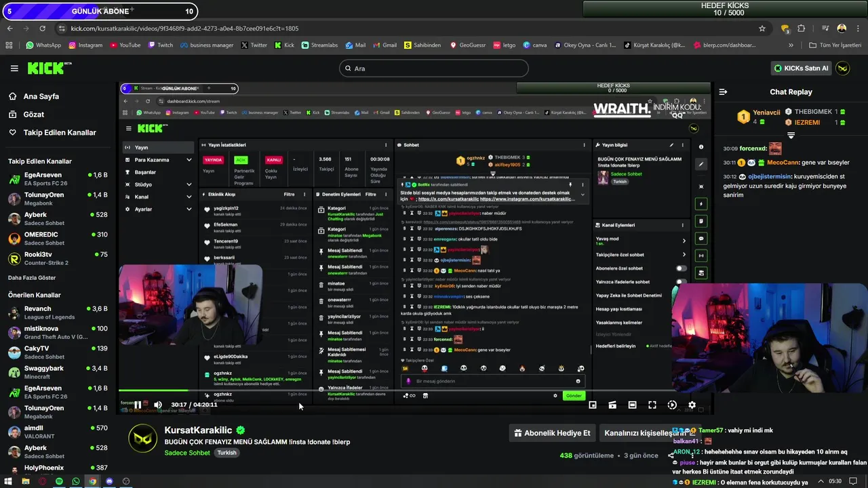
Task: Seek on the video progress bar
Action: click(x=415, y=390)
